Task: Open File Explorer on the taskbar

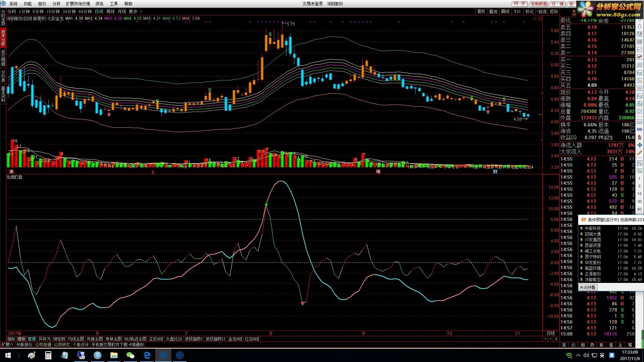Action: pos(114,355)
